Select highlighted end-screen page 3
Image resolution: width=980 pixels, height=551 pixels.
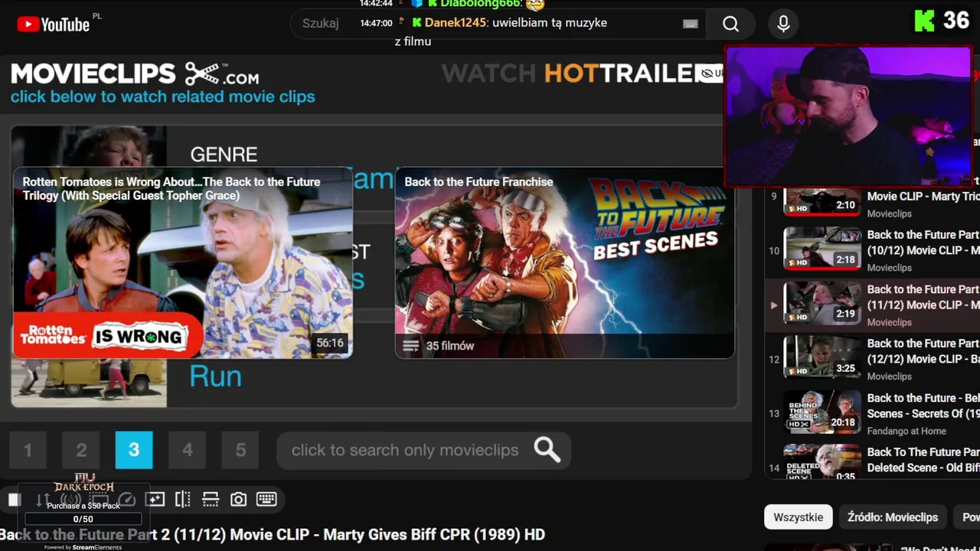coord(134,450)
